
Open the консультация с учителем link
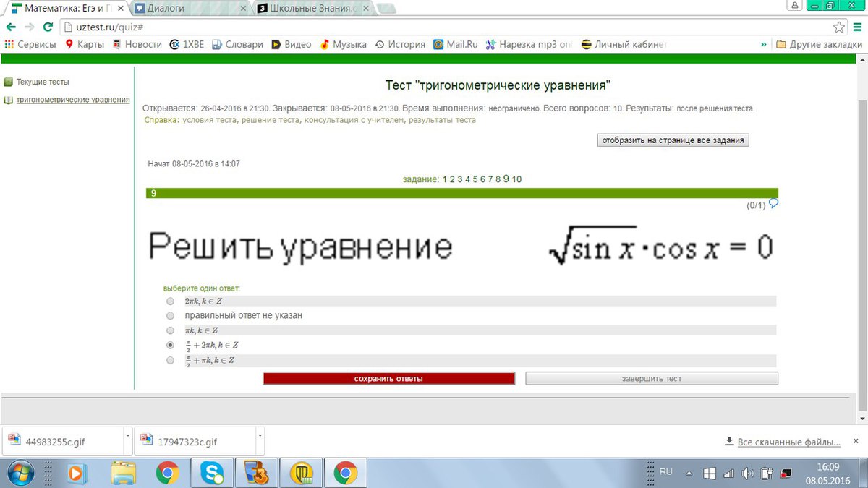[354, 120]
